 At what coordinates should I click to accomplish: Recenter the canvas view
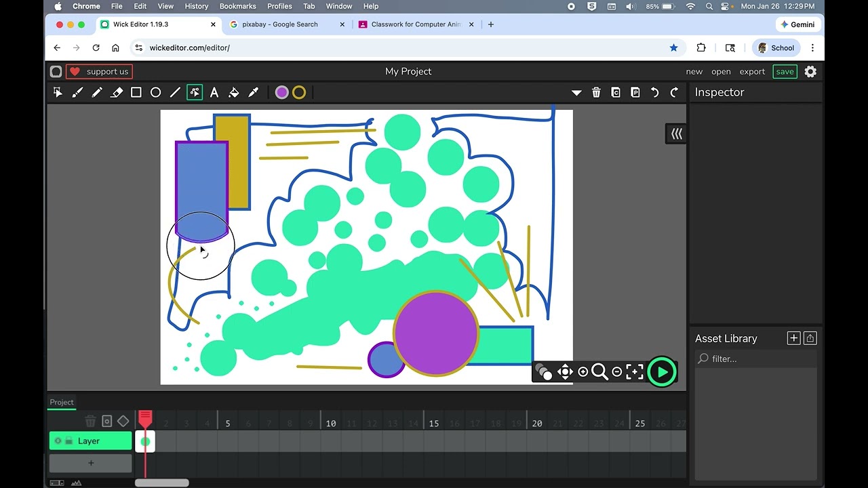(635, 371)
